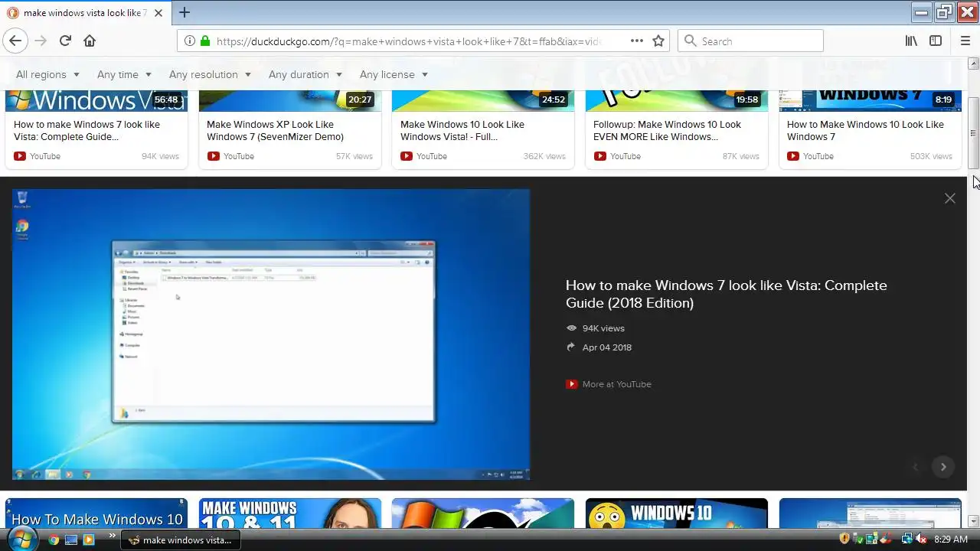Click the vertical scrollbar thumb

973,134
